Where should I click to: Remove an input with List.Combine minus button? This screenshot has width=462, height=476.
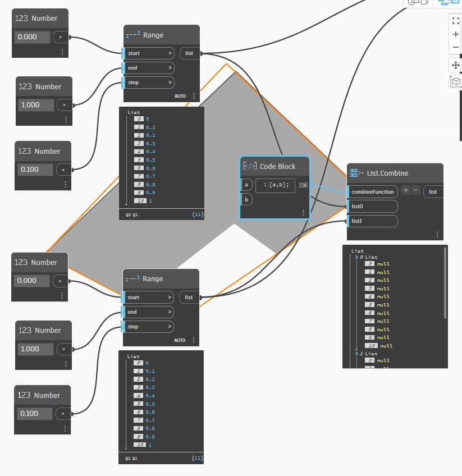coord(415,191)
